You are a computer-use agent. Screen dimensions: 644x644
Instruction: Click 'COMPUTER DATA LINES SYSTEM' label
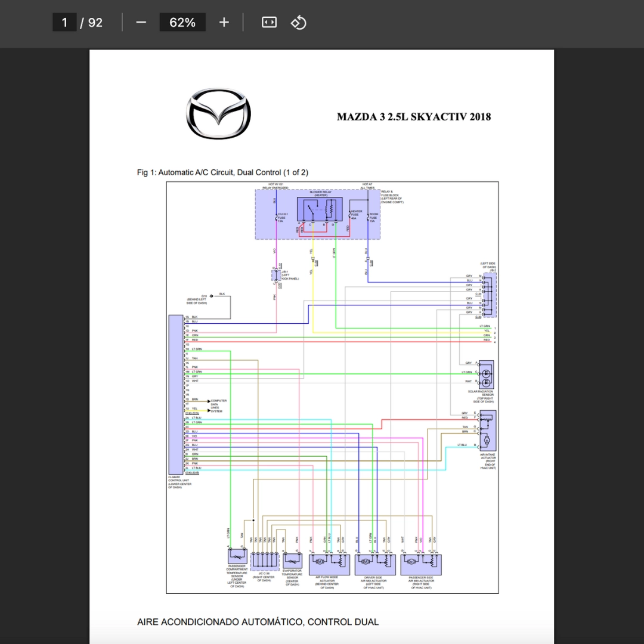pos(218,406)
